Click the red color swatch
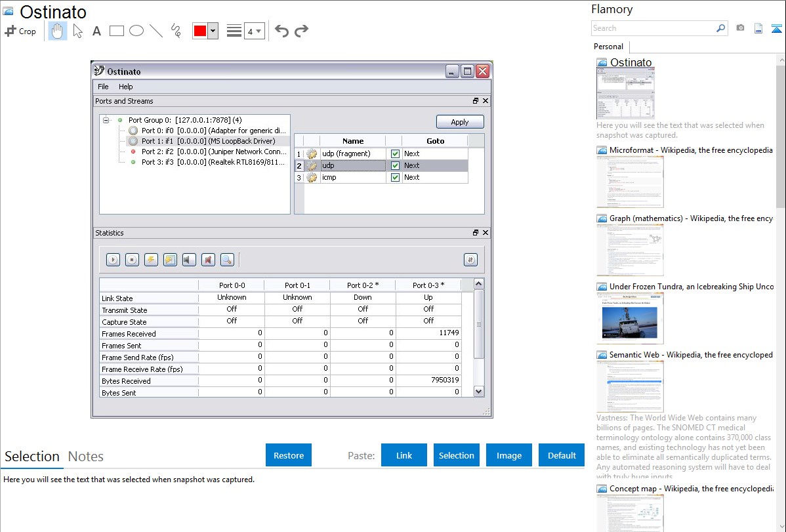Image resolution: width=786 pixels, height=532 pixels. coord(200,31)
